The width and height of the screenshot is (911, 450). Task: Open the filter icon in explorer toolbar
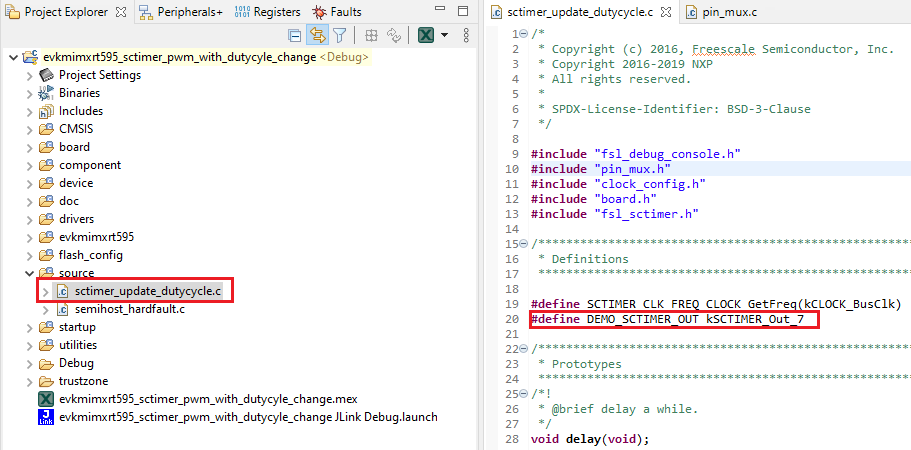(339, 36)
